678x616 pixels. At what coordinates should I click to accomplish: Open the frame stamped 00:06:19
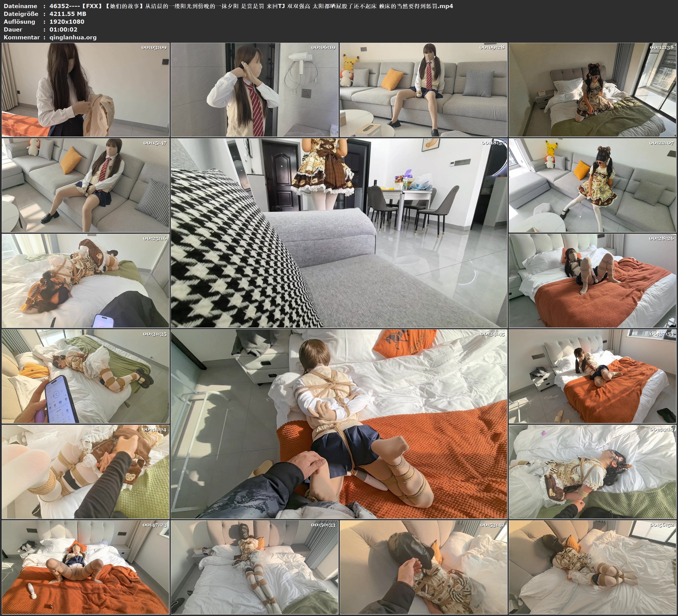[x=254, y=90]
